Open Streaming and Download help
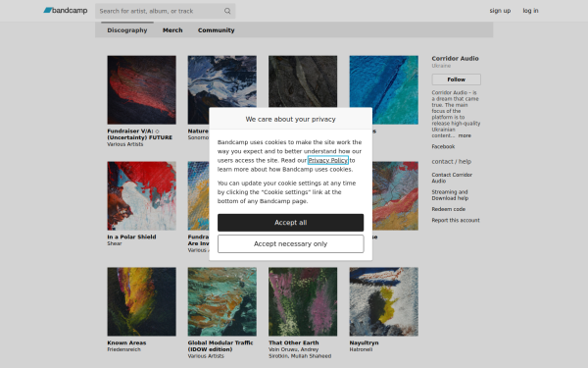588x368 pixels. (450, 195)
